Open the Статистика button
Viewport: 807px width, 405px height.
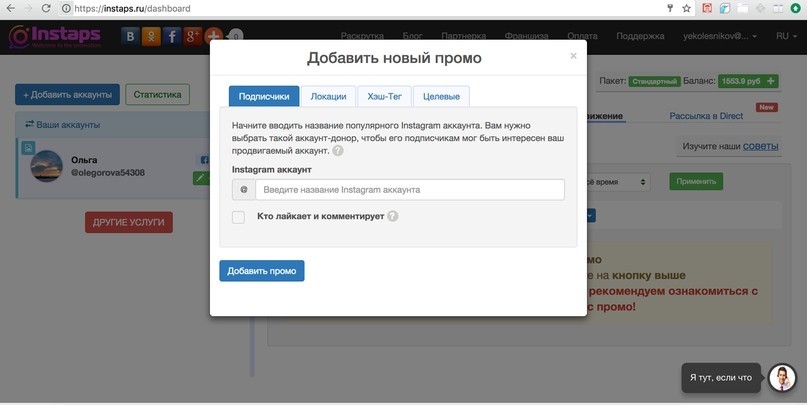(x=157, y=95)
